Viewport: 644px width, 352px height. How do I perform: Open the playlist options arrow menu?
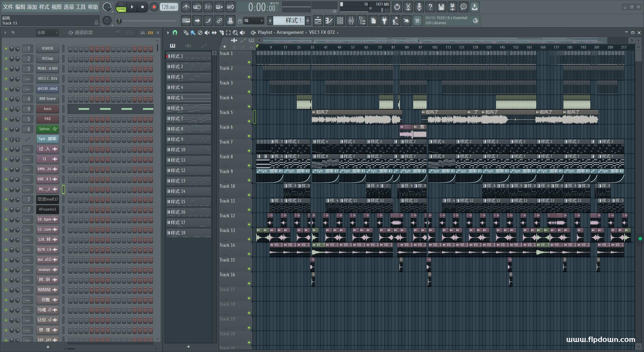168,33
